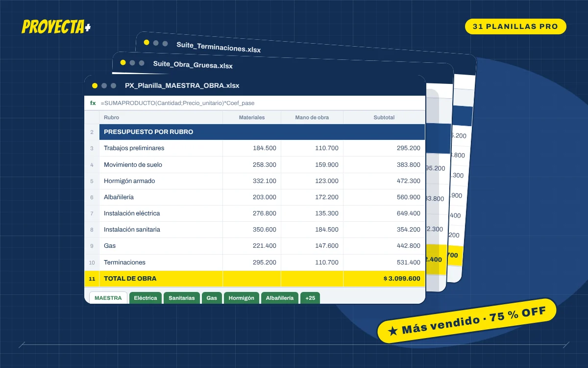588x368 pixels.
Task: Open the Hormigón sheet tab
Action: (x=242, y=298)
